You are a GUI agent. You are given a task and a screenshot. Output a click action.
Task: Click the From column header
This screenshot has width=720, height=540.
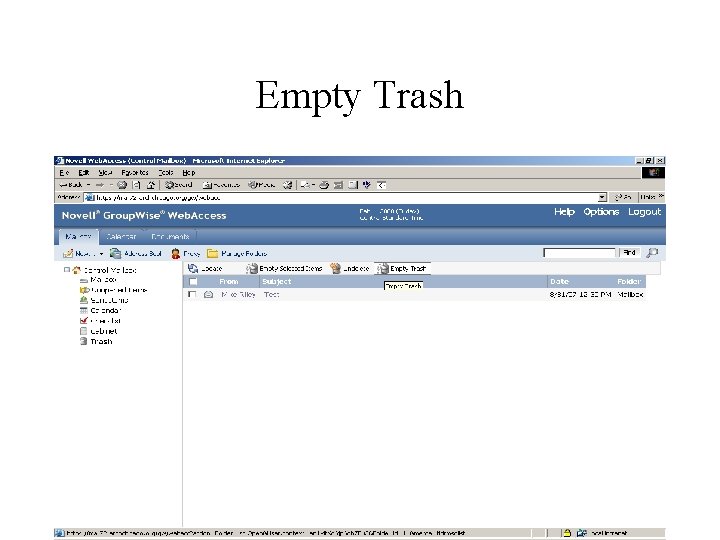click(229, 281)
